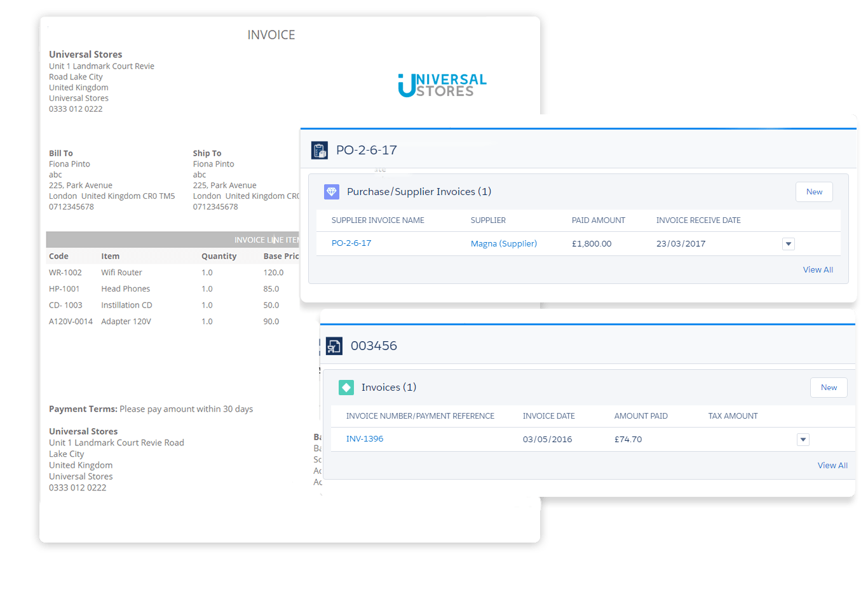868x615 pixels.
Task: Click the PO-2-6-17 purchase order icon
Action: coord(320,151)
